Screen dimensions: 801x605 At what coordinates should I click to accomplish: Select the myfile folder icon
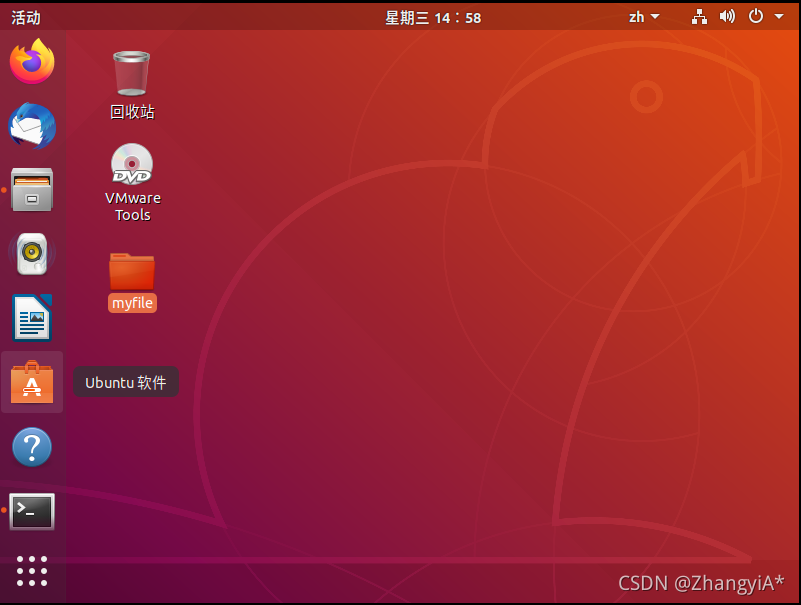tap(132, 271)
